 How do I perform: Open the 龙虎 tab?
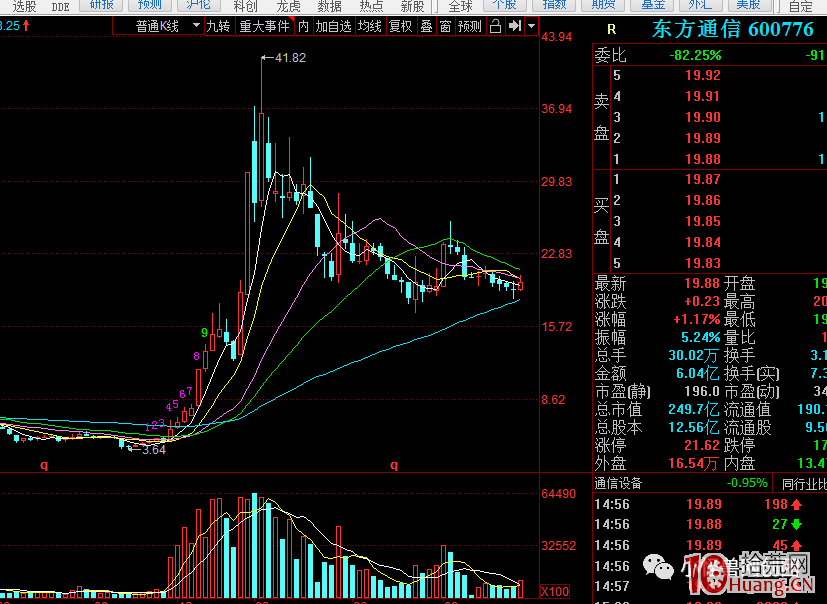click(x=289, y=6)
